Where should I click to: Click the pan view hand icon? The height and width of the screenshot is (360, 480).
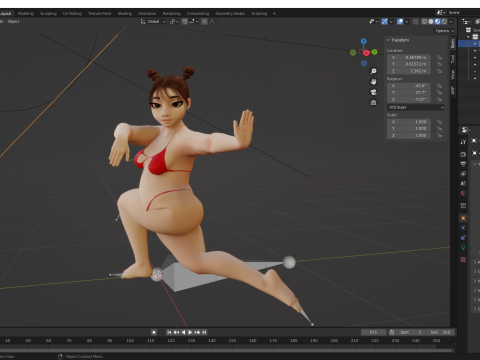[374, 82]
